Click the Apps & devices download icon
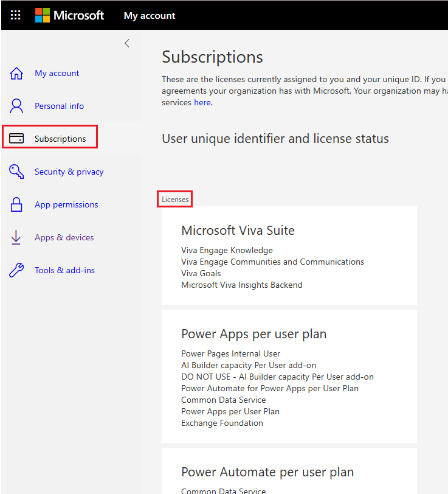This screenshot has width=448, height=494. (16, 237)
